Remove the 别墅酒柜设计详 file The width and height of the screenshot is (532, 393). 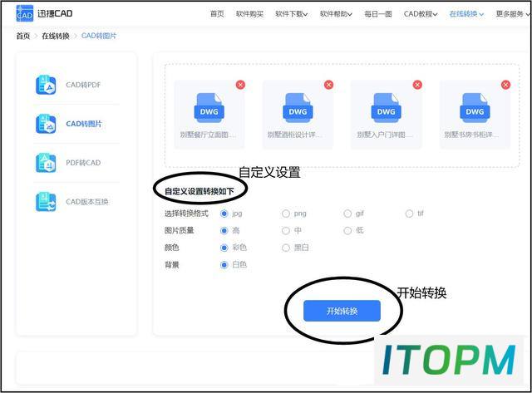tap(329, 85)
